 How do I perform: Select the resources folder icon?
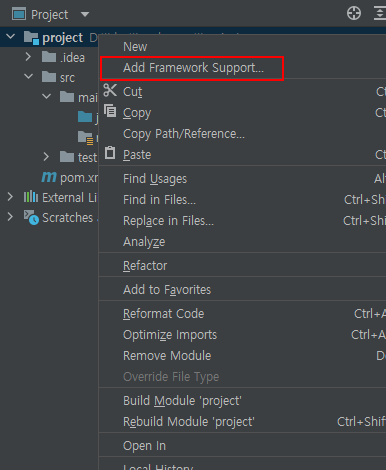click(85, 137)
